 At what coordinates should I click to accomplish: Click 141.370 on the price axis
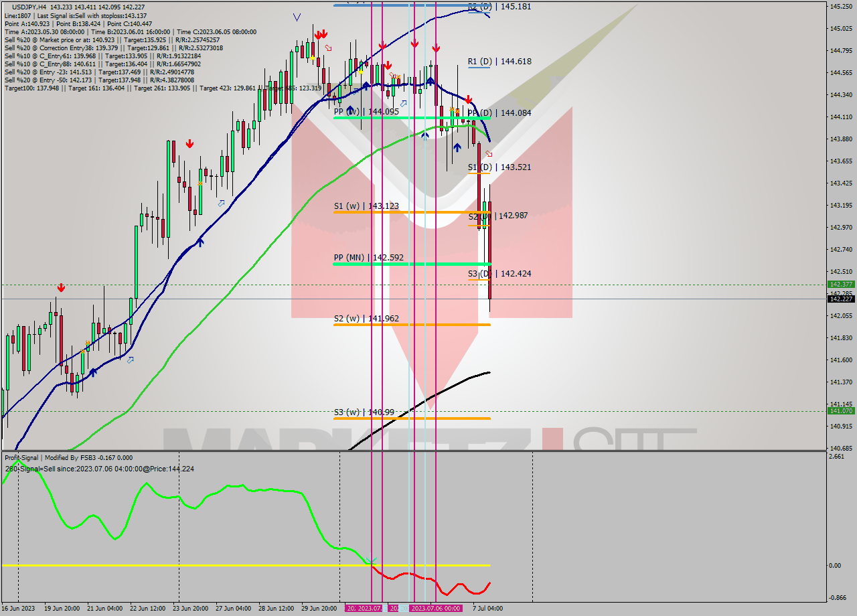[x=840, y=382]
